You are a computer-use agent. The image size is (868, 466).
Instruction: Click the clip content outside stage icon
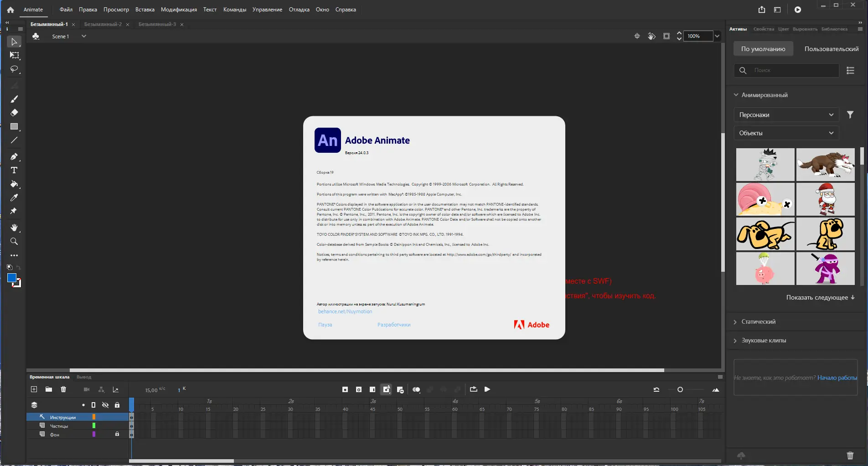666,36
